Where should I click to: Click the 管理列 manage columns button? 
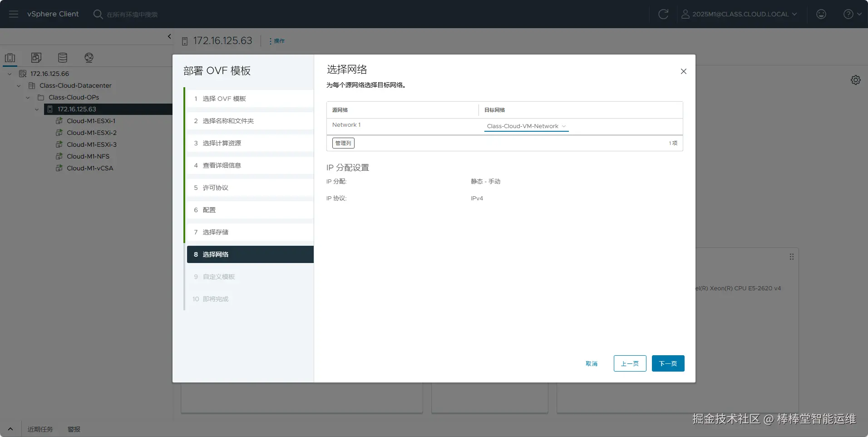(x=343, y=143)
